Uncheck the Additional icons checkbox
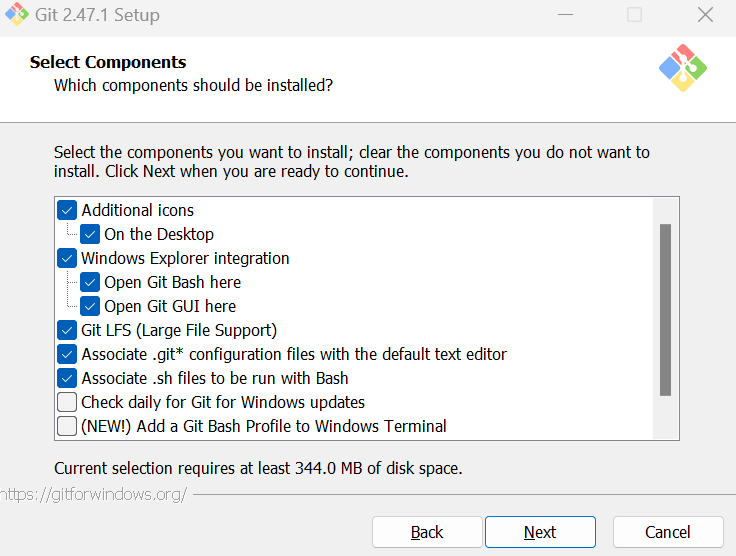 pyautogui.click(x=67, y=210)
